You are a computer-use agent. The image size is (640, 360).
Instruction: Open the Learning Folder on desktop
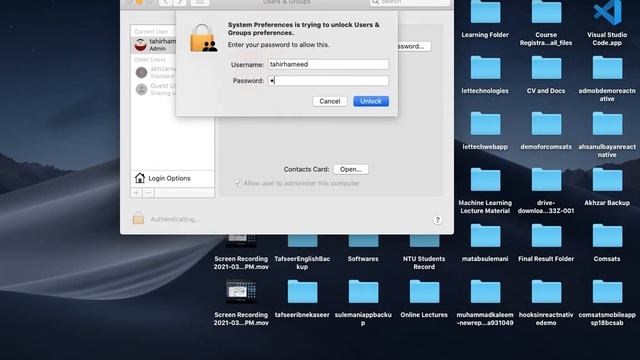click(485, 12)
